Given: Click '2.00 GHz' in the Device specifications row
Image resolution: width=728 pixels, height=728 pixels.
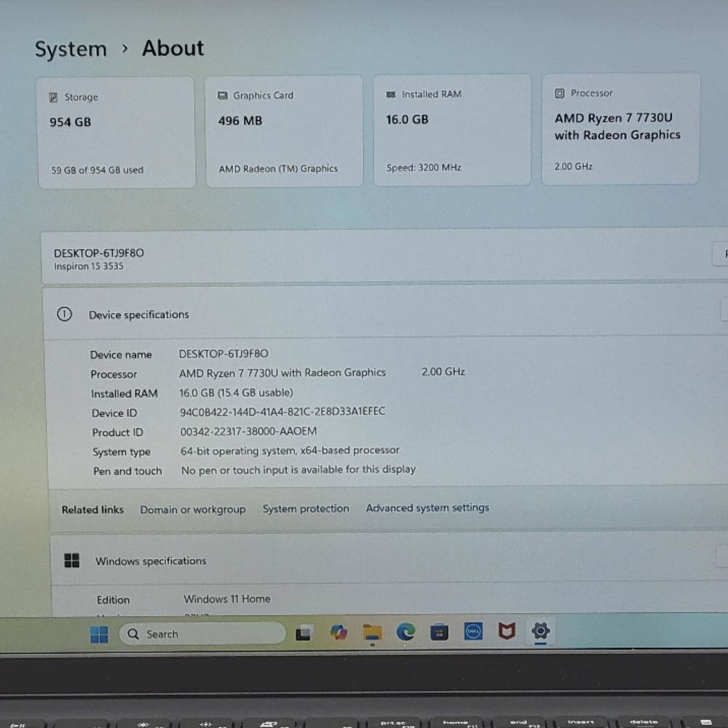Looking at the screenshot, I should point(443,371).
